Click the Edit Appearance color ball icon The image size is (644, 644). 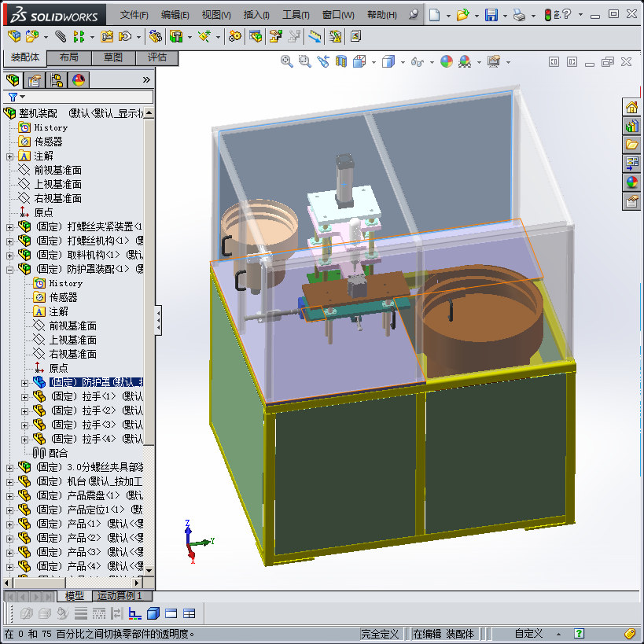(447, 61)
